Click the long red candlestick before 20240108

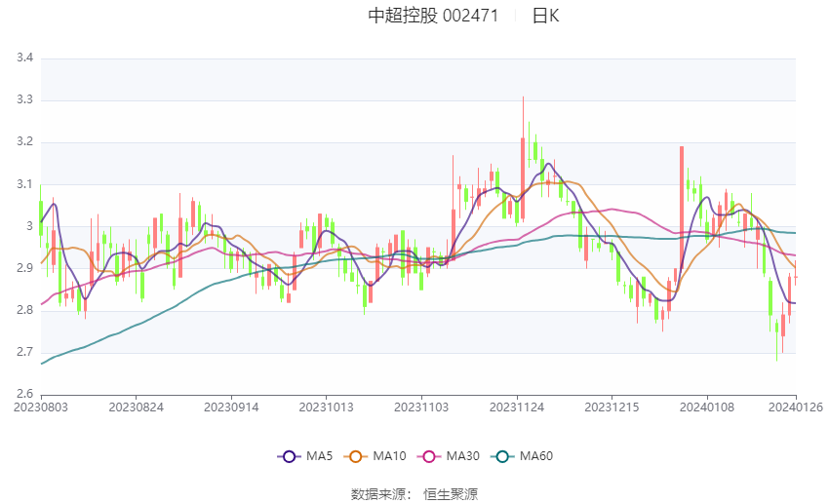click(682, 209)
